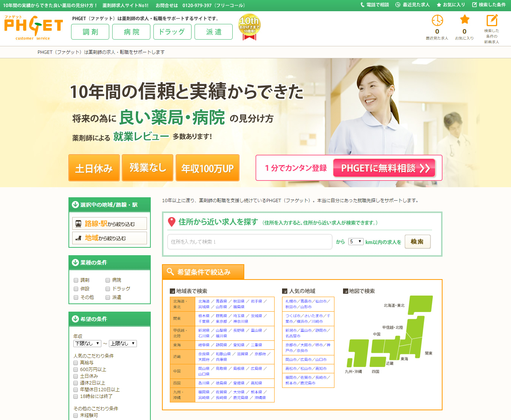
Task: Check the 土日休み checkbox
Action: point(76,376)
